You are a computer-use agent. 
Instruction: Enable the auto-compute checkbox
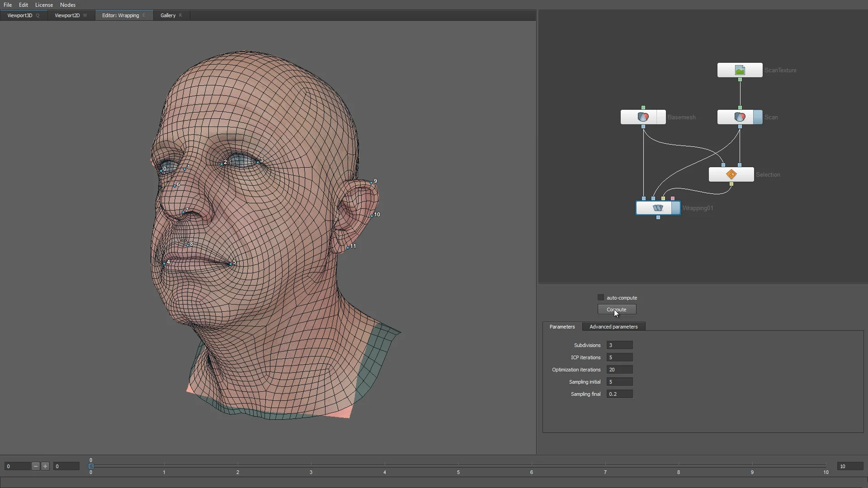point(600,298)
